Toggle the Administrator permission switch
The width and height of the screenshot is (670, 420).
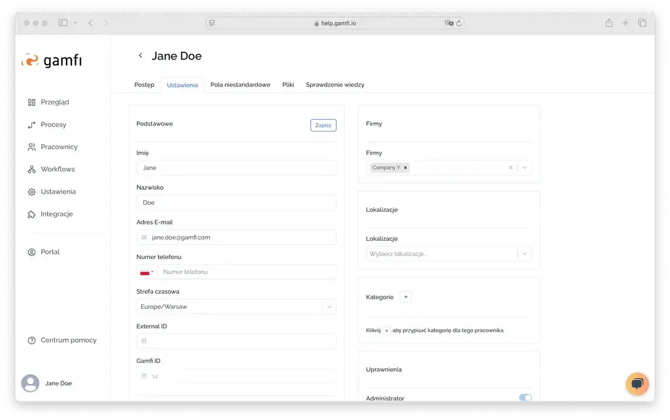[x=525, y=398]
